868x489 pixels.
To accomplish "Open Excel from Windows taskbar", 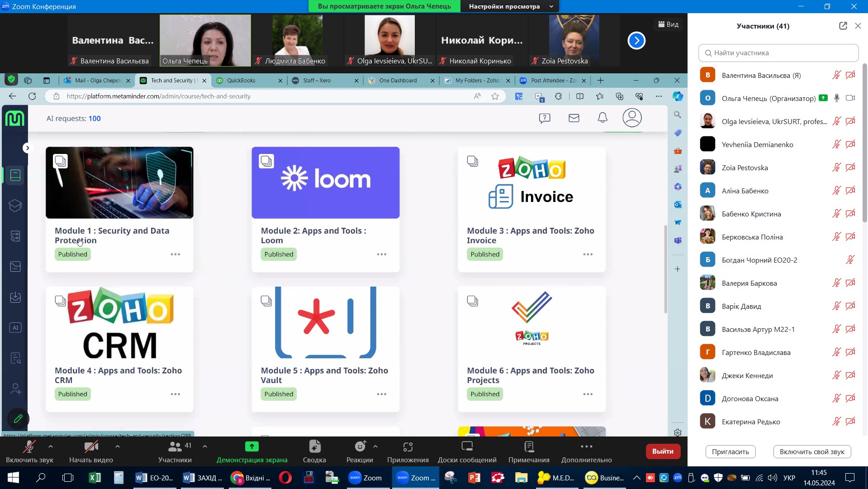I will [95, 478].
